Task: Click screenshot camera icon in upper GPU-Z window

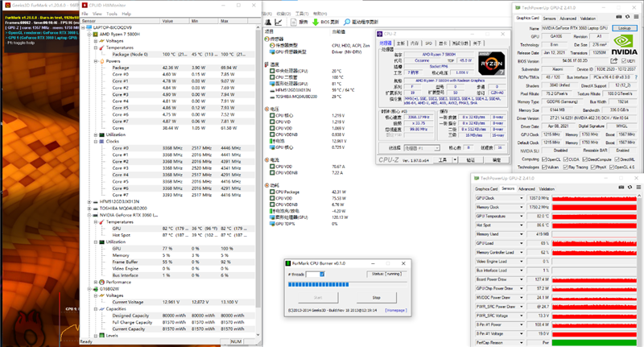Action: click(619, 17)
